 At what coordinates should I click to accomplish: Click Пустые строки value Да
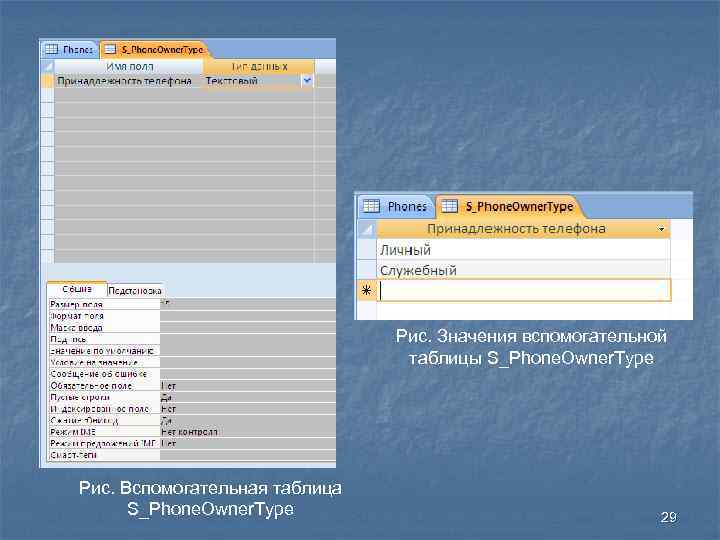(x=248, y=397)
